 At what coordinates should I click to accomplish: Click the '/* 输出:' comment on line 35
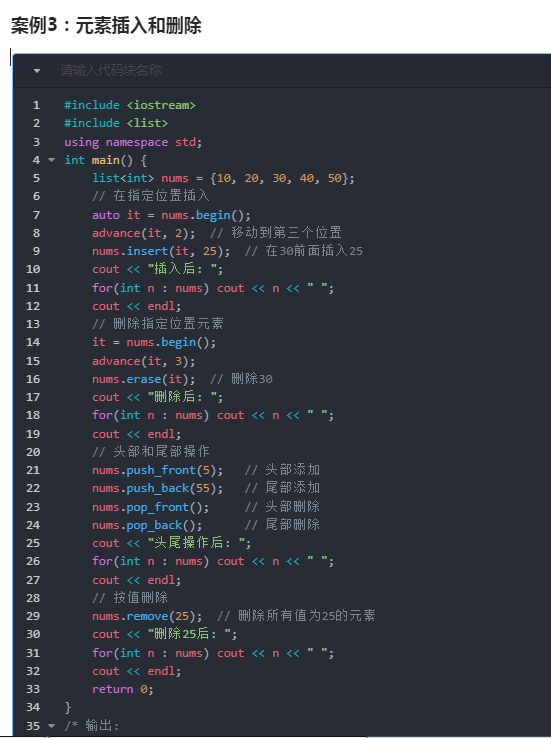tap(92, 726)
